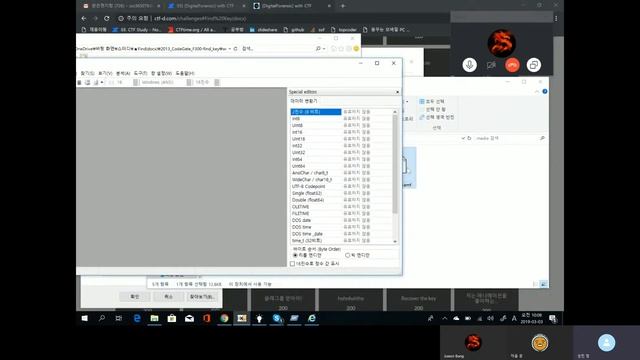Open hex editor Help menu
This screenshot has width=640, height=360.
click(185, 73)
